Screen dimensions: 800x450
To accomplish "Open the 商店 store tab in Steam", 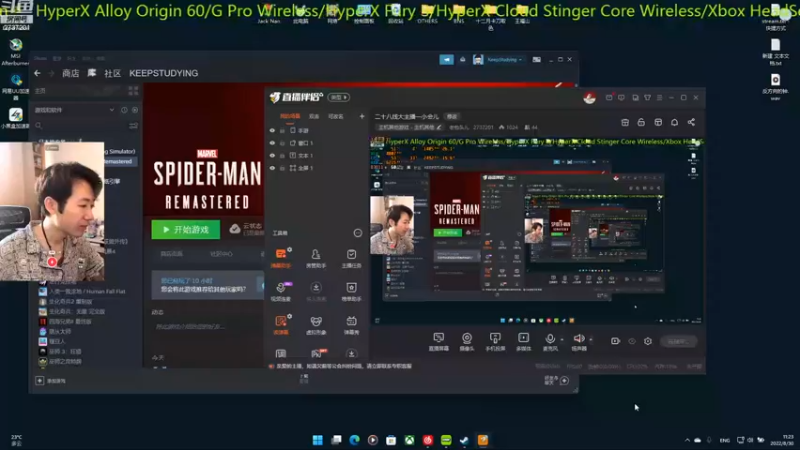I will pos(70,73).
